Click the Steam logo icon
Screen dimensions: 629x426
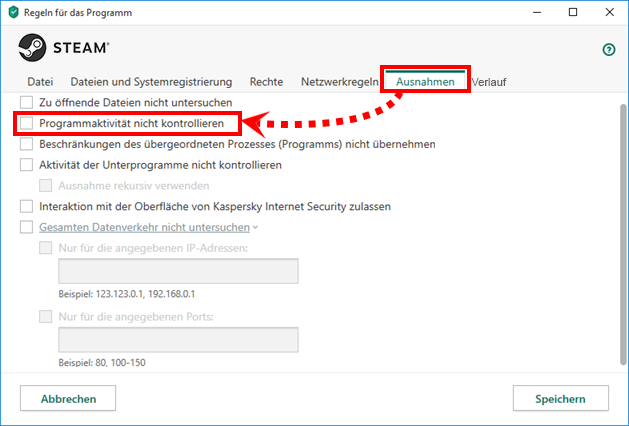tap(32, 48)
